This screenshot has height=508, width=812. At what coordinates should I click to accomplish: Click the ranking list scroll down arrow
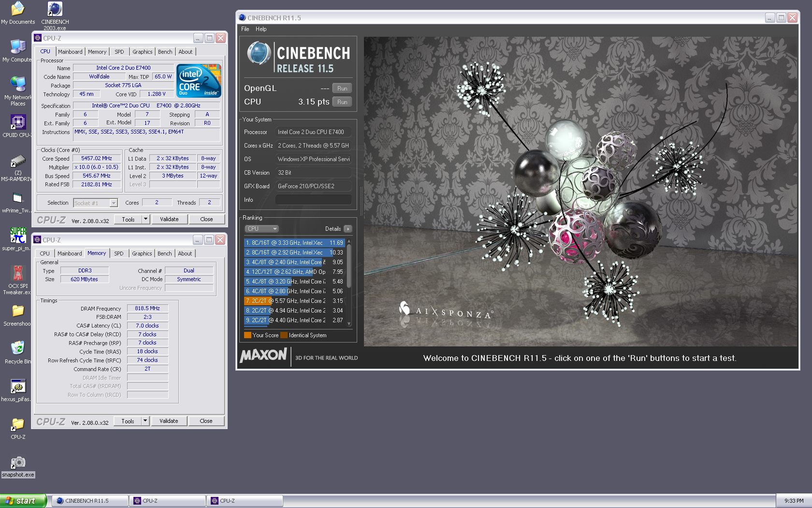click(x=349, y=325)
